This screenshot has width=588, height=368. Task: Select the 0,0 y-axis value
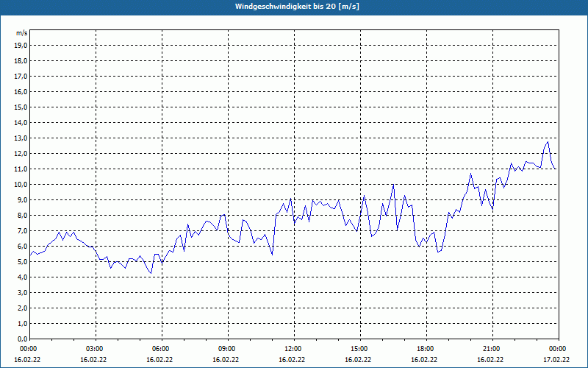(x=22, y=339)
